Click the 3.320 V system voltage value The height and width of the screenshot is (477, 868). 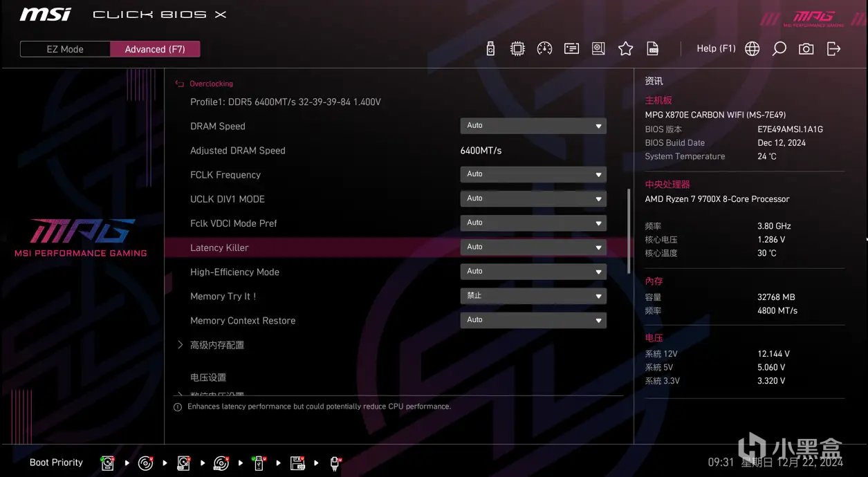click(771, 381)
